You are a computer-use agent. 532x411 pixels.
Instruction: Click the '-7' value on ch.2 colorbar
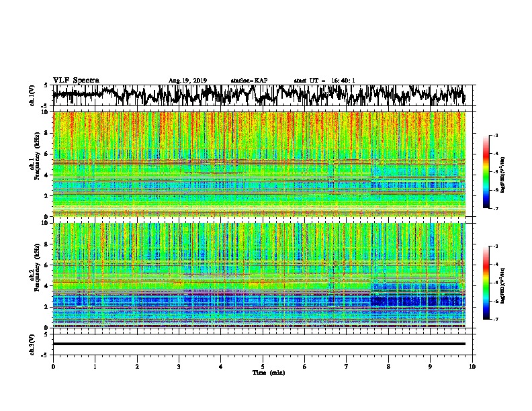point(495,319)
